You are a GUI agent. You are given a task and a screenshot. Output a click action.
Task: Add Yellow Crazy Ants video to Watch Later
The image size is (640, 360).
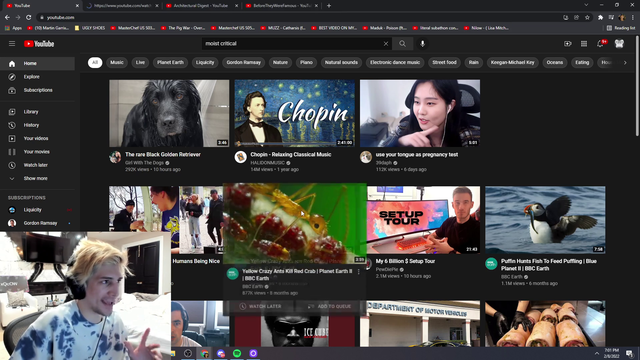(260, 307)
